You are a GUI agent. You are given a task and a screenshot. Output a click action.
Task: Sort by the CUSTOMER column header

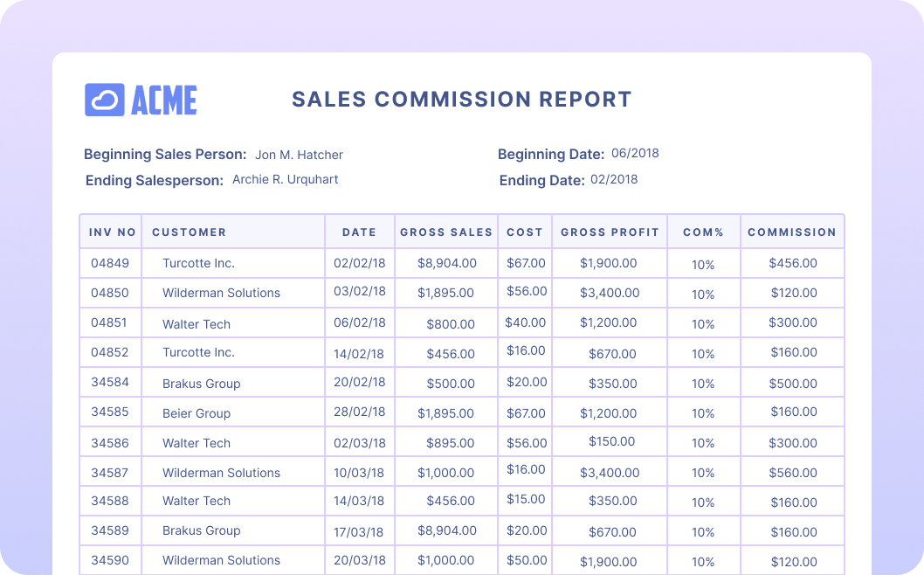coord(189,232)
